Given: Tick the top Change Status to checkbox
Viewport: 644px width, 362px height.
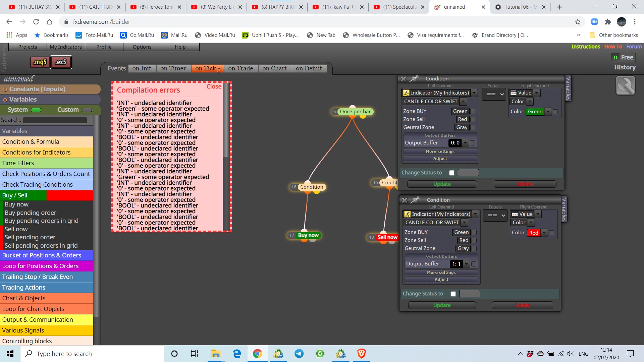Looking at the screenshot, I should tap(452, 173).
